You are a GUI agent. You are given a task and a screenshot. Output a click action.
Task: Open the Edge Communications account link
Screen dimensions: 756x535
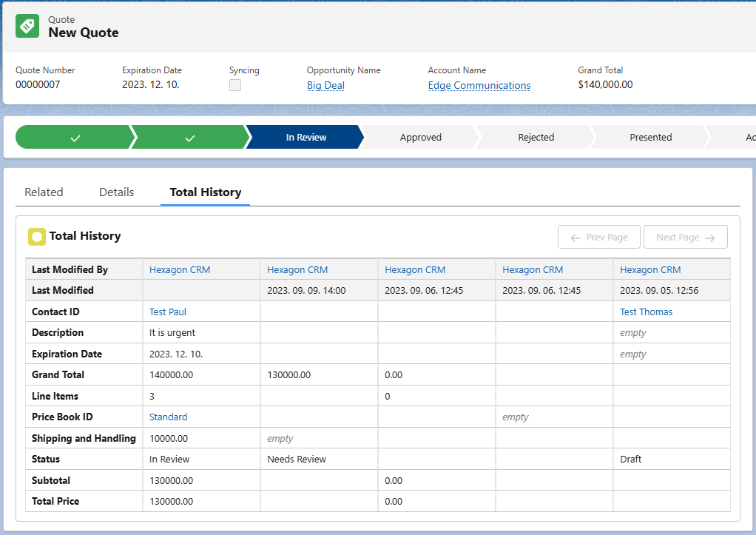pyautogui.click(x=479, y=86)
